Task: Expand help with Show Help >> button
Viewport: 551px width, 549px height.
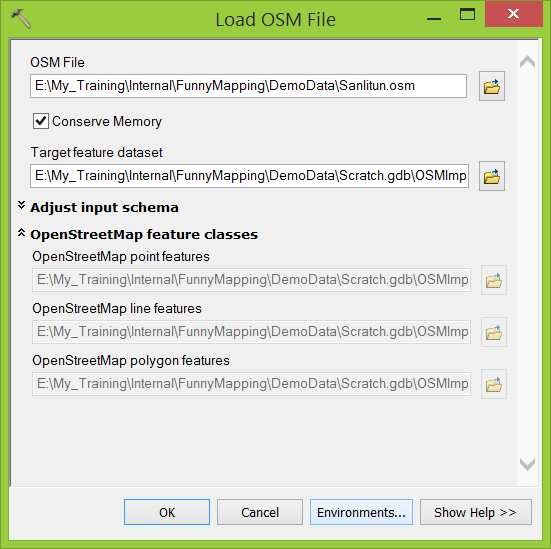Action: point(476,512)
